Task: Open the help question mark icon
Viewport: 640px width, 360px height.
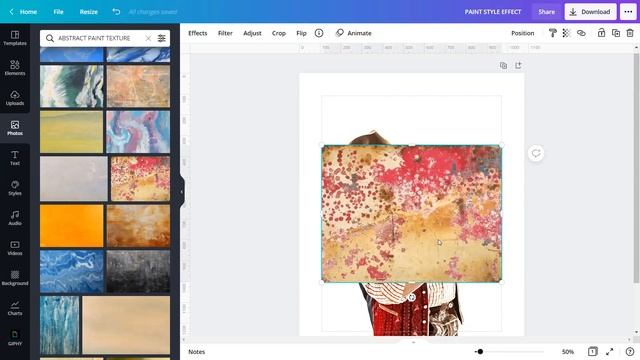Action: (630, 351)
